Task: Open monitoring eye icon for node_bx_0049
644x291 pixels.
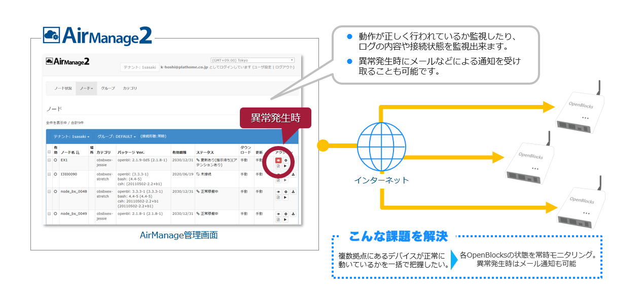Action: (x=278, y=214)
